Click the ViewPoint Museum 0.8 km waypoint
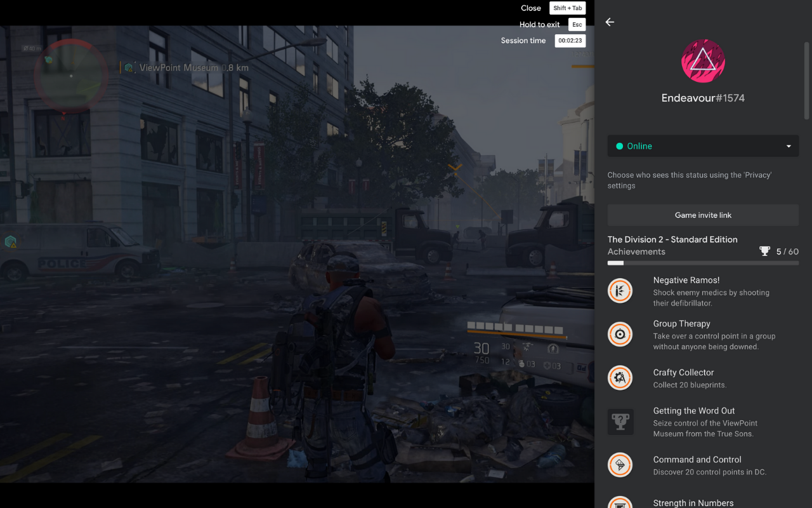 (x=186, y=67)
